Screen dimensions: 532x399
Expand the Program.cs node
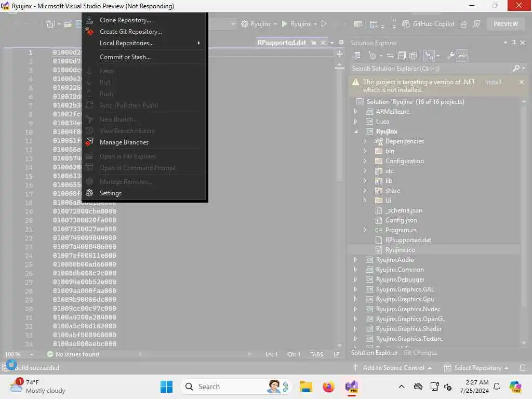click(x=365, y=230)
